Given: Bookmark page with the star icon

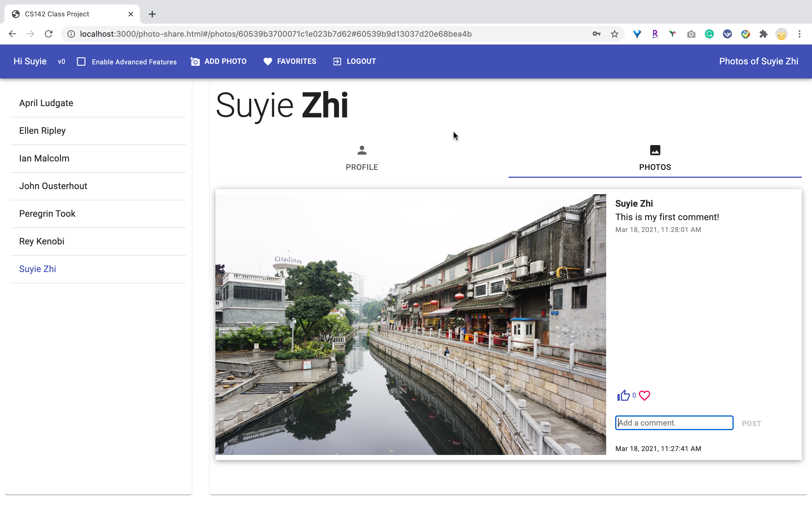Looking at the screenshot, I should click(614, 34).
